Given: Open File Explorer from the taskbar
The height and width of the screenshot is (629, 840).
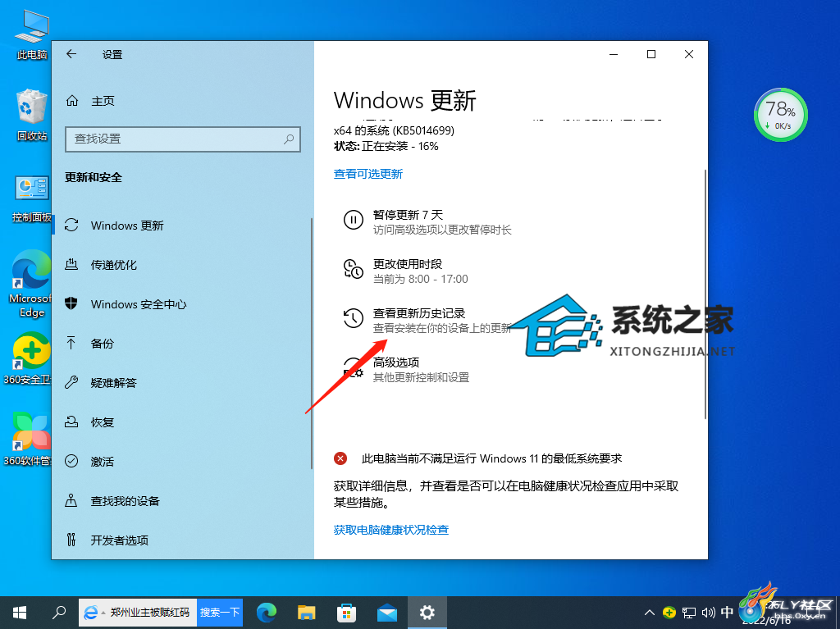Looking at the screenshot, I should coord(307,613).
